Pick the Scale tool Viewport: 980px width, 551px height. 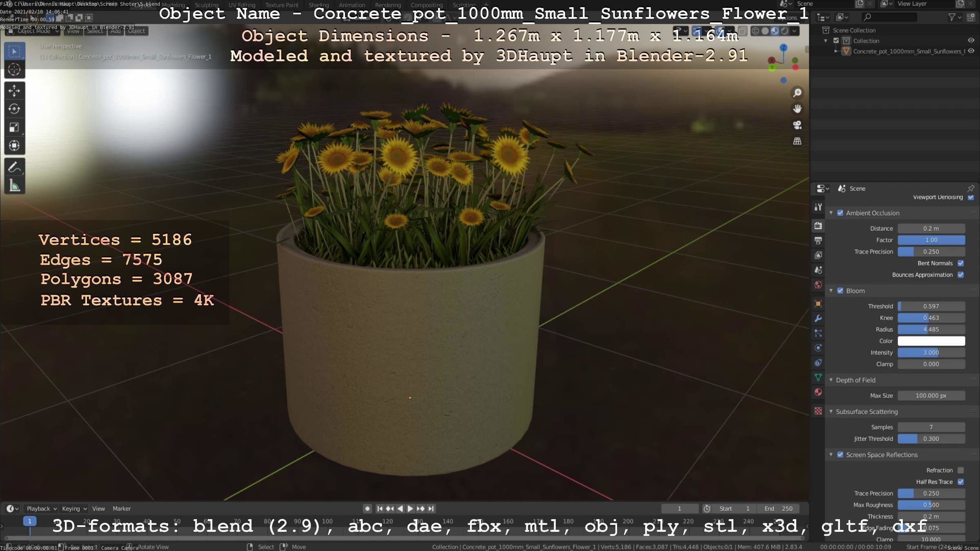(x=14, y=127)
